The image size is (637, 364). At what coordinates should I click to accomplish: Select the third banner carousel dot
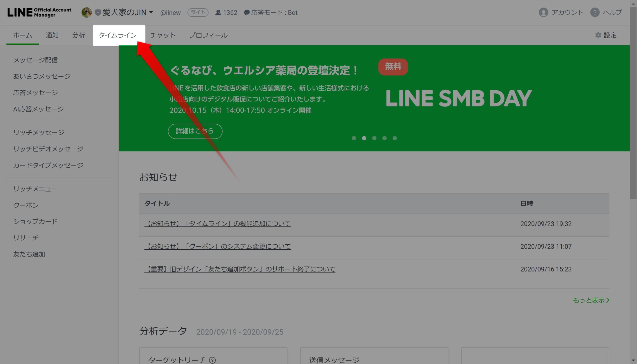pos(374,138)
